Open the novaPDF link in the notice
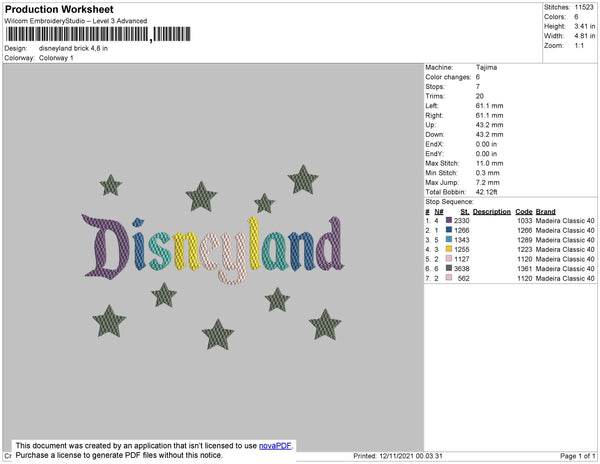The width and height of the screenshot is (600, 464). click(x=275, y=446)
